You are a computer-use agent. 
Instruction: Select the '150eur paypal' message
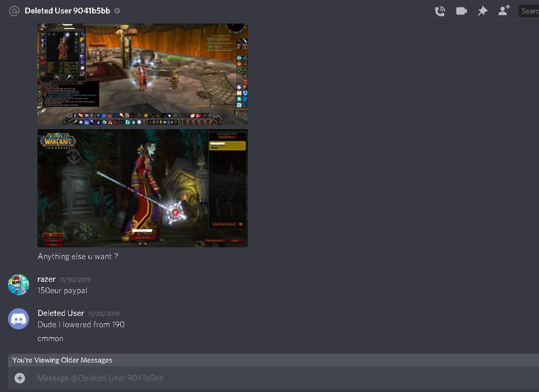point(62,291)
